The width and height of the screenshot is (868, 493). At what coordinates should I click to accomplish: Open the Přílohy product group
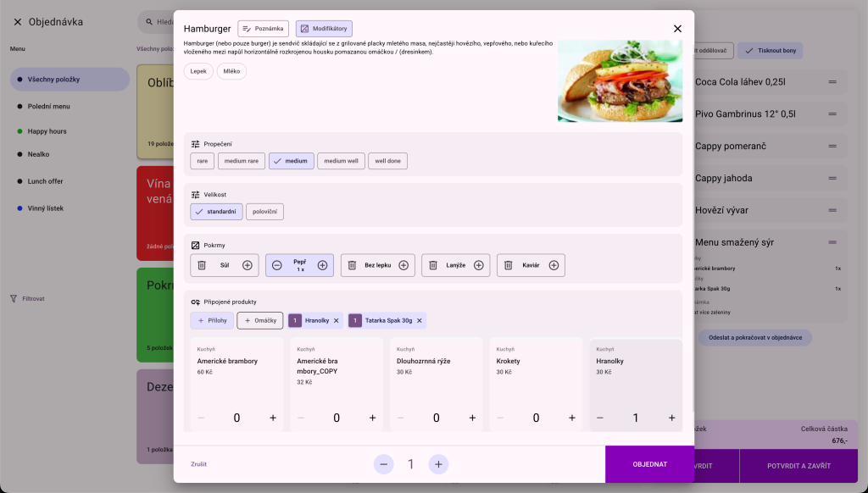point(212,321)
